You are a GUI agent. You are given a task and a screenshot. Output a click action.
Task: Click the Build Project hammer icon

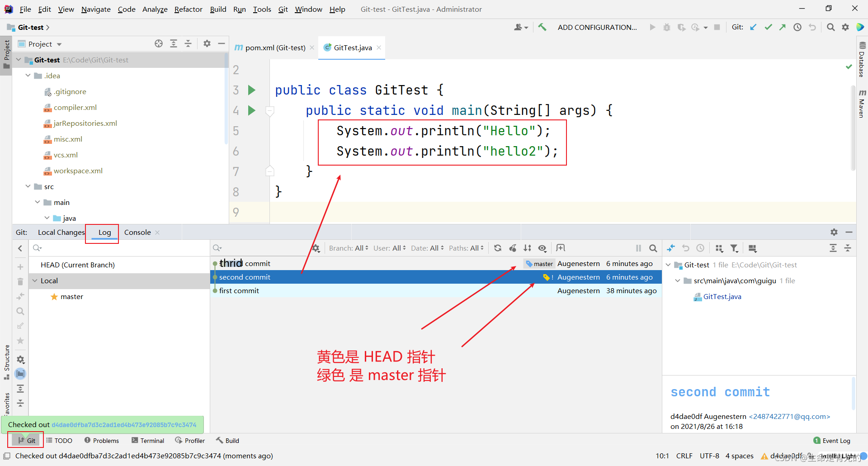click(542, 27)
